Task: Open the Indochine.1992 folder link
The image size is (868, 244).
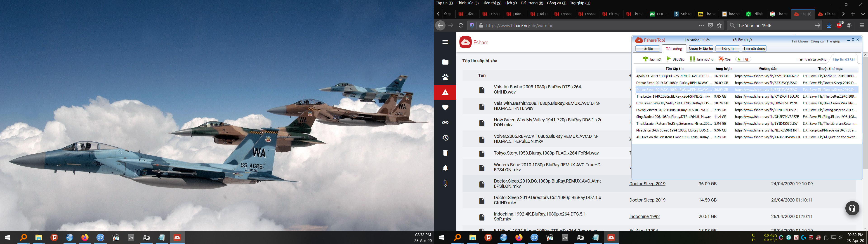Action: pyautogui.click(x=644, y=216)
